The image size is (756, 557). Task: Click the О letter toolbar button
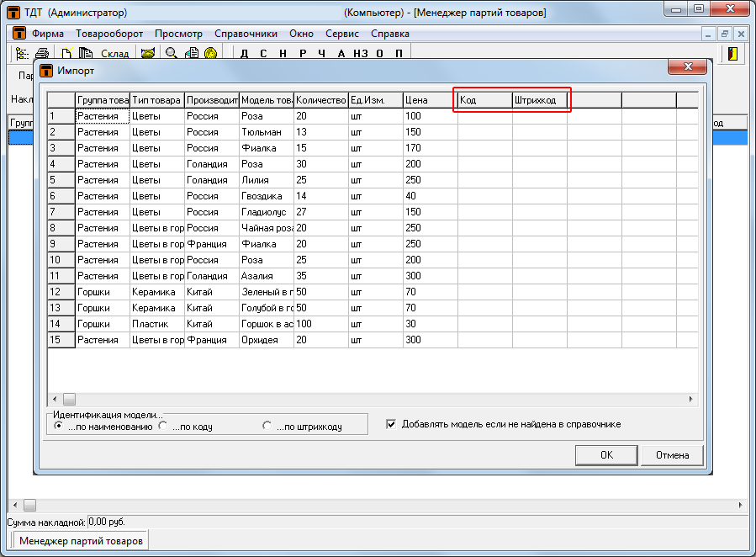[380, 54]
